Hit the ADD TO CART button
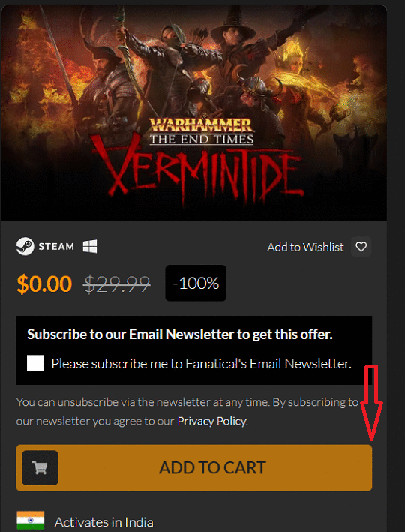The width and height of the screenshot is (405, 532). (x=194, y=468)
